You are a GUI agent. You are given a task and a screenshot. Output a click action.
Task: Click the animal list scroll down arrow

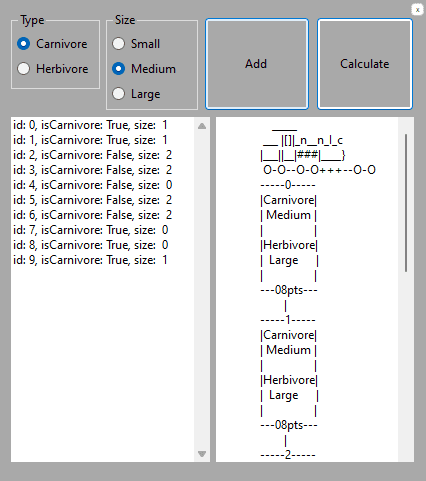[202, 454]
